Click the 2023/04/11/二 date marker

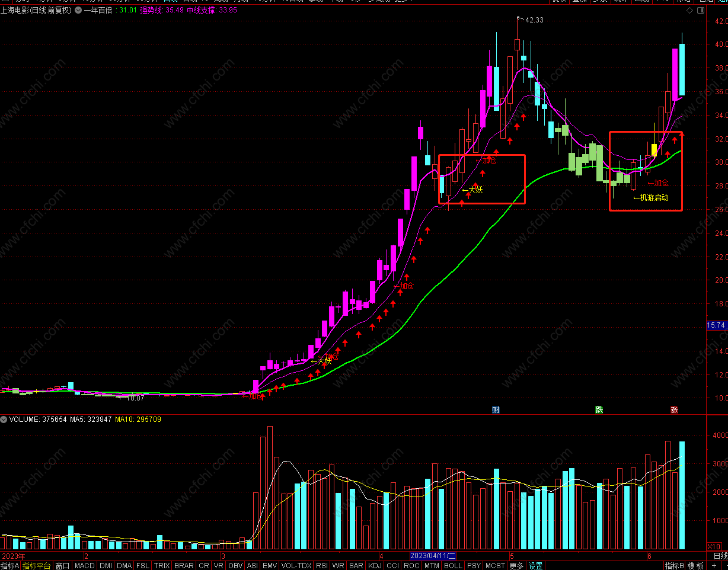(433, 556)
